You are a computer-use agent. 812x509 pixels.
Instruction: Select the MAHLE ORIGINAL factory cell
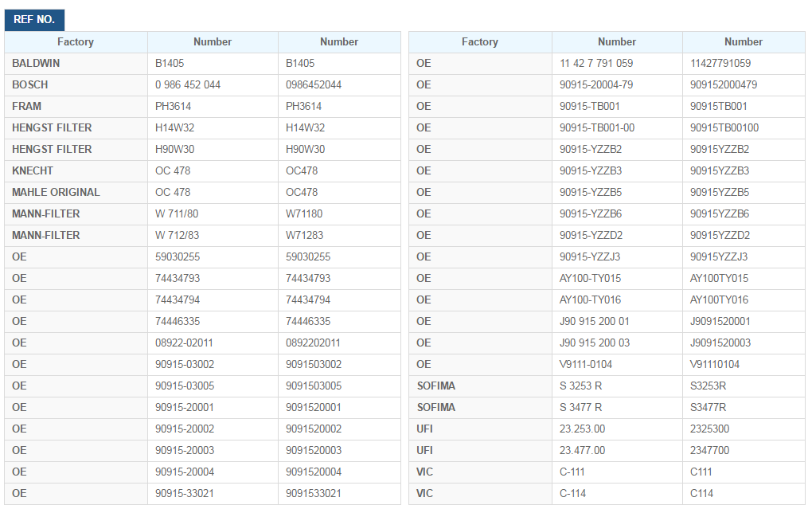click(76, 192)
